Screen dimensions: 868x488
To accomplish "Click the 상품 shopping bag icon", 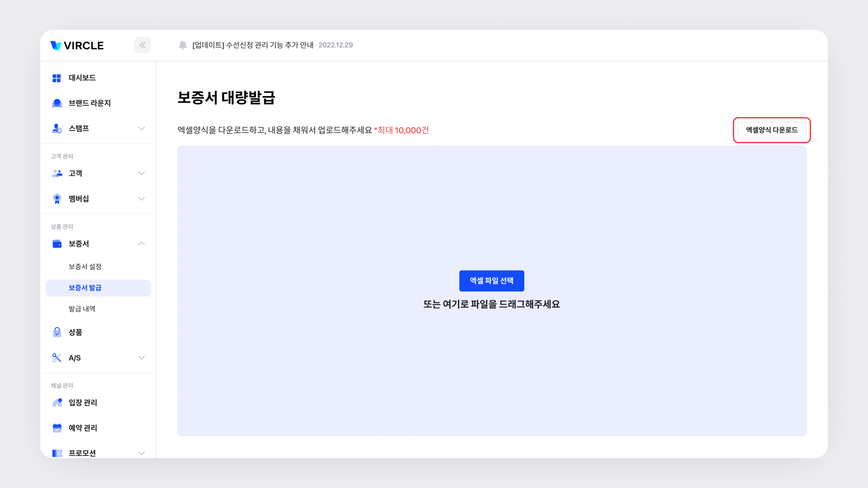I will tap(57, 333).
